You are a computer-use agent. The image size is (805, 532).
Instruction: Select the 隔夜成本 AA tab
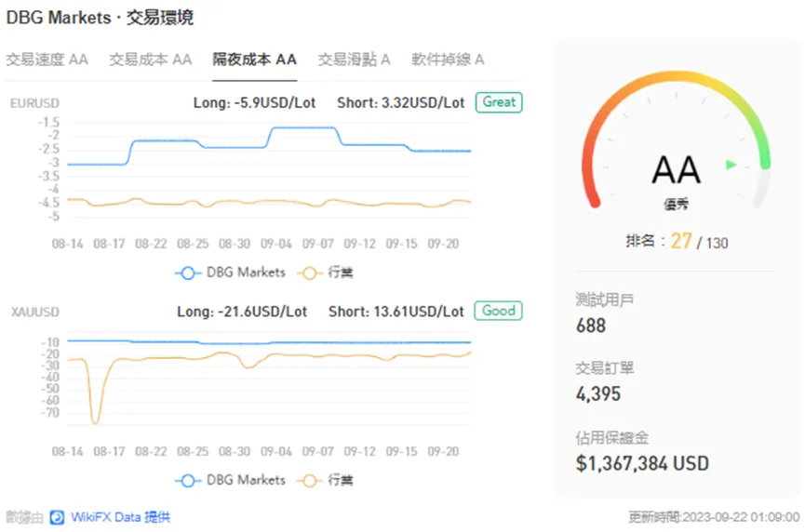point(255,60)
